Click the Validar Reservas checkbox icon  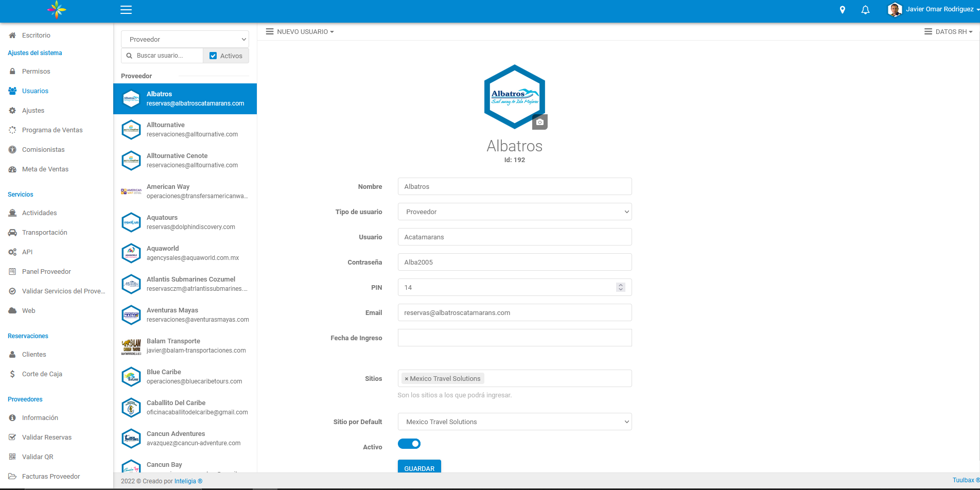point(12,437)
